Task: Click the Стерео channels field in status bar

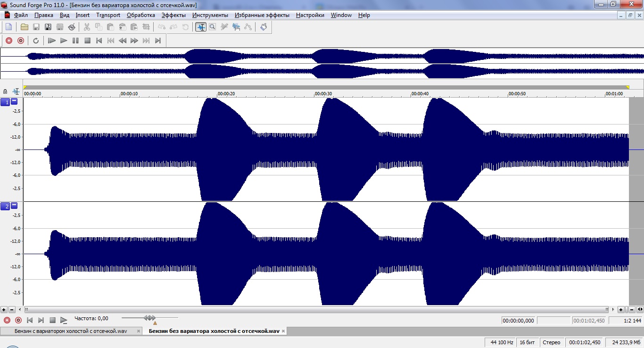Action: pyautogui.click(x=551, y=342)
